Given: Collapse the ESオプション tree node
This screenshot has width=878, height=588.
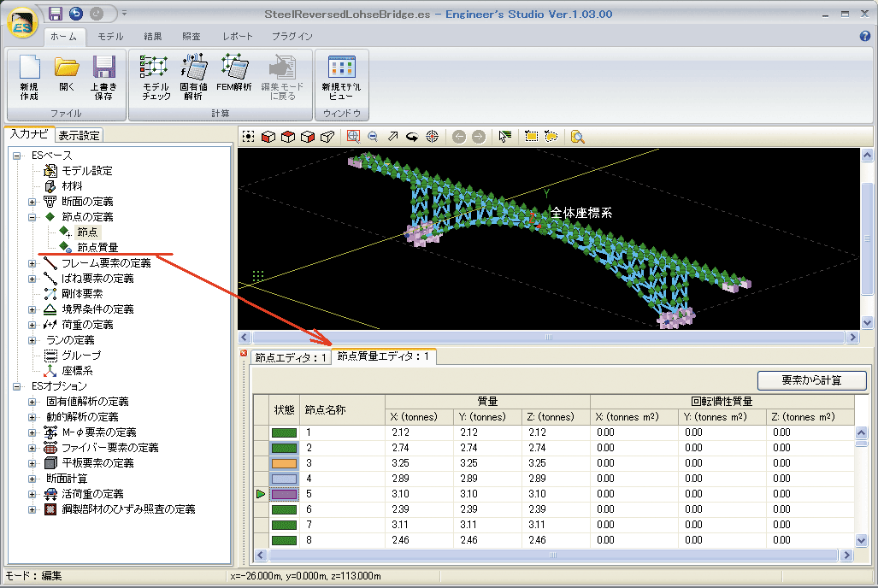Looking at the screenshot, I should pos(17,386).
